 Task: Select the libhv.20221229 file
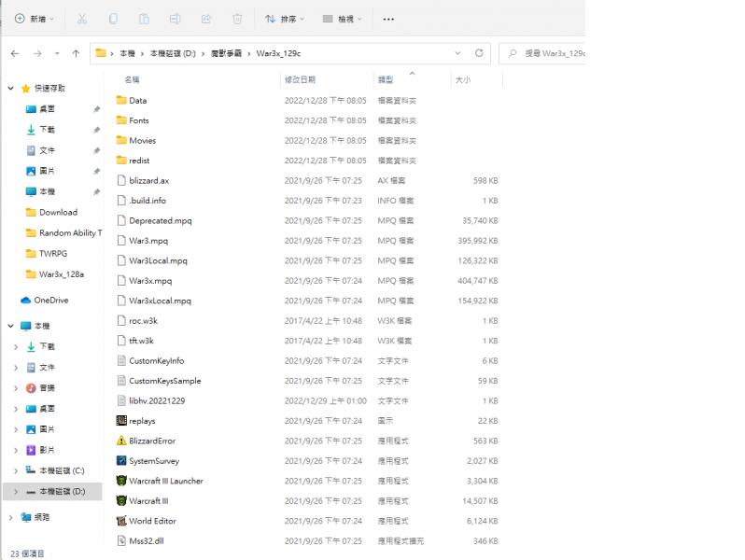pos(157,401)
